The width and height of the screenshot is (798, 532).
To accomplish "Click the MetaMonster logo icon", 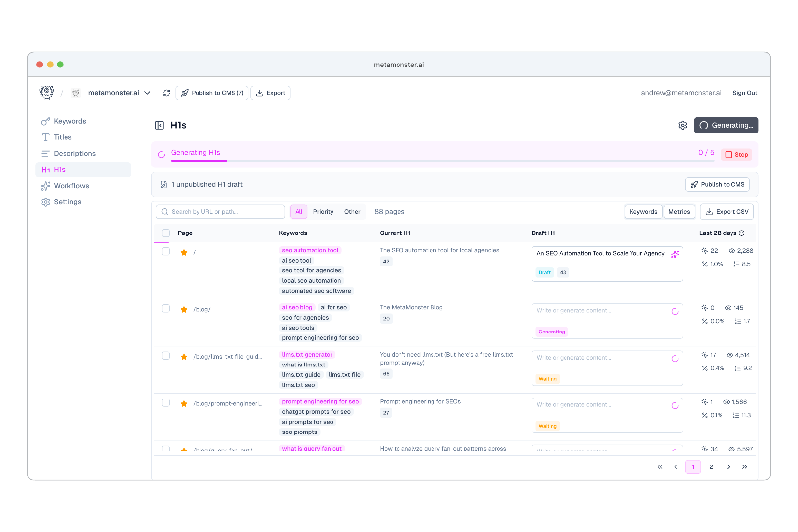I will pos(47,93).
